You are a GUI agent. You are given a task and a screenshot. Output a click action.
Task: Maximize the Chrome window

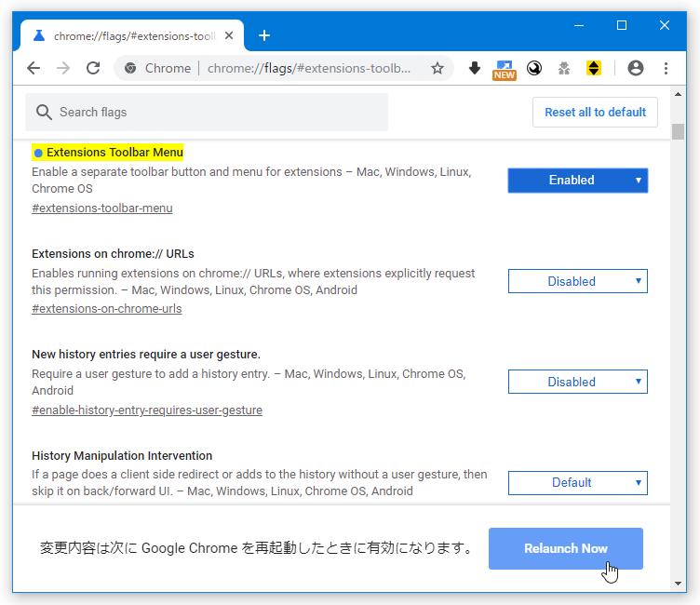click(x=622, y=25)
